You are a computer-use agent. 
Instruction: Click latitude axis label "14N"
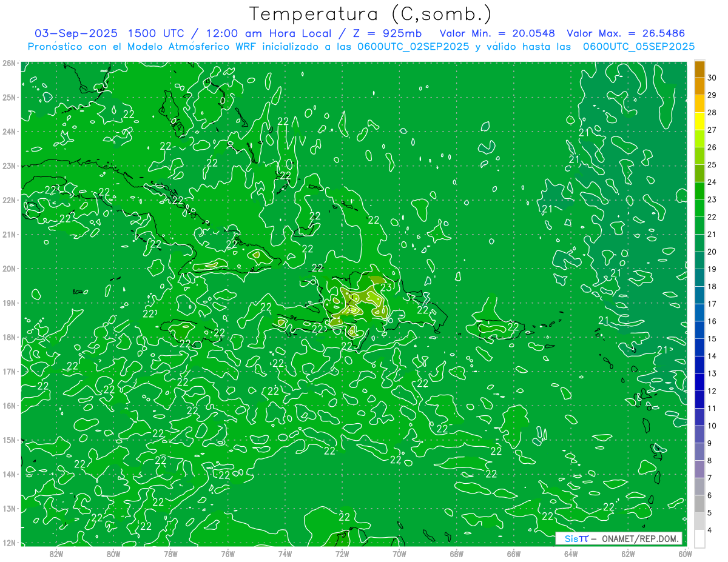(8, 474)
